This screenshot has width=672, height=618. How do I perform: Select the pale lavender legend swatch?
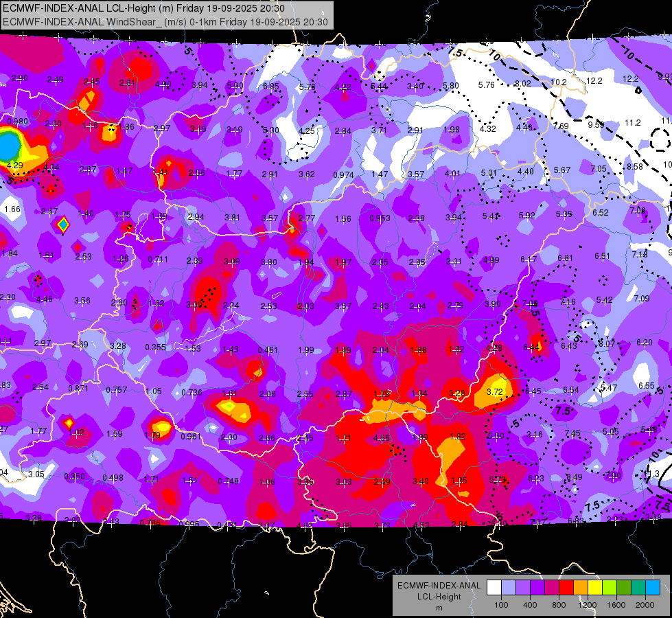(509, 588)
